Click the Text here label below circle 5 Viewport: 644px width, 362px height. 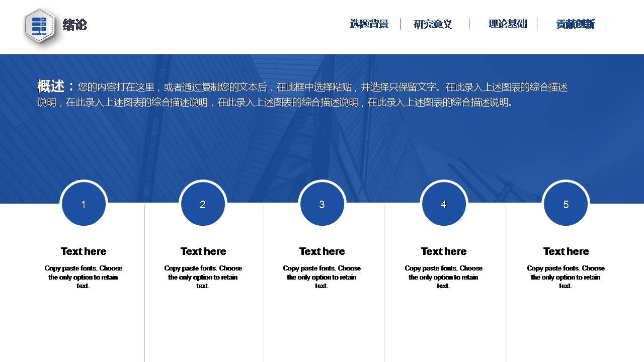click(566, 251)
